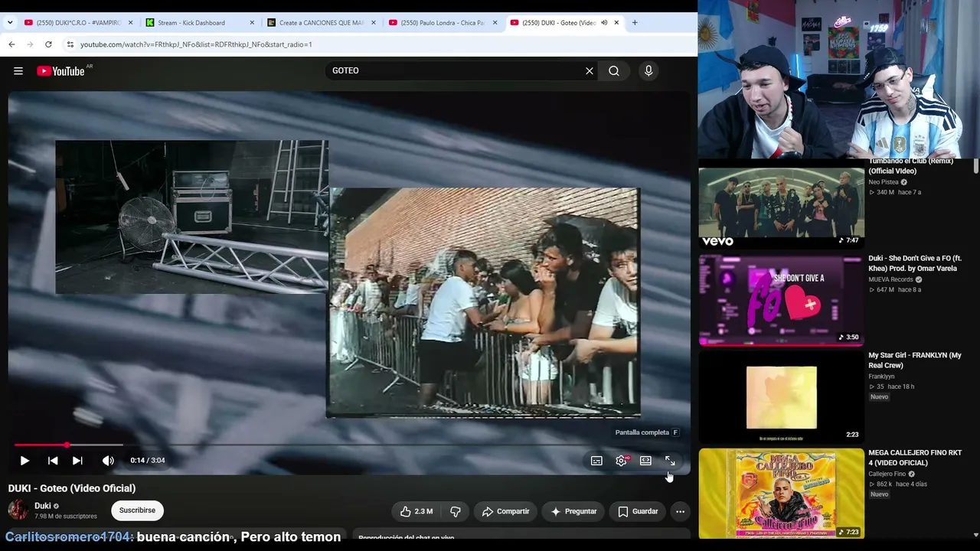Open the Mega Callejero Fino RKT thumbnail
The image size is (980, 551).
click(x=782, y=493)
